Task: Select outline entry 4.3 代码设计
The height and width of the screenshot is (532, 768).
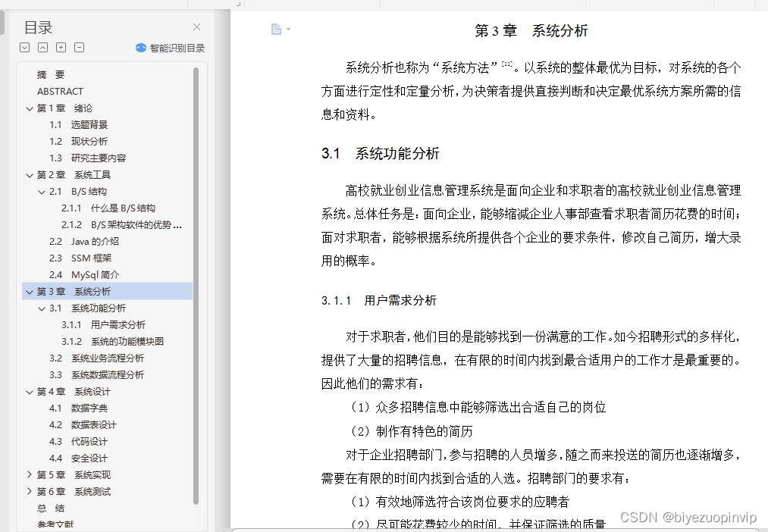Action: tap(78, 442)
